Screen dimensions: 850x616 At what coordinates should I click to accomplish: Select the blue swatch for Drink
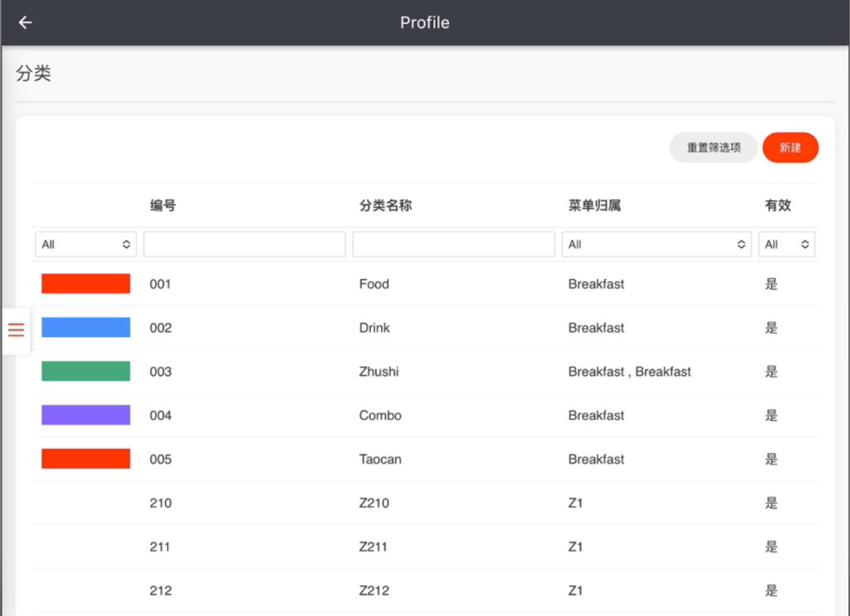tap(85, 328)
